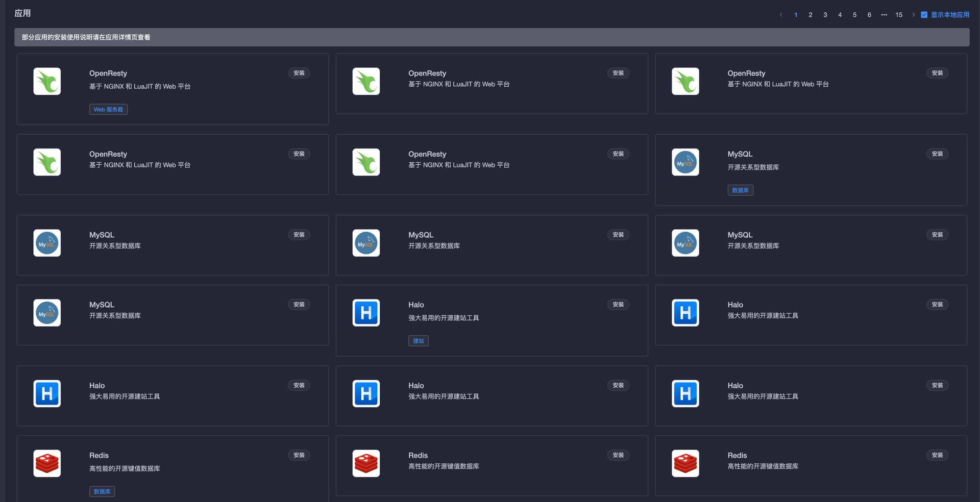Install Redis from card tagged 数据库
Image resolution: width=980 pixels, height=502 pixels.
(x=299, y=455)
